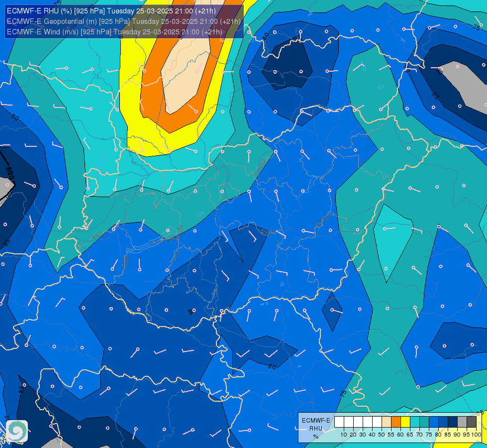The width and height of the screenshot is (487, 448).
Task: Pick the teal 70–75% legend swatch
Action: point(424,422)
